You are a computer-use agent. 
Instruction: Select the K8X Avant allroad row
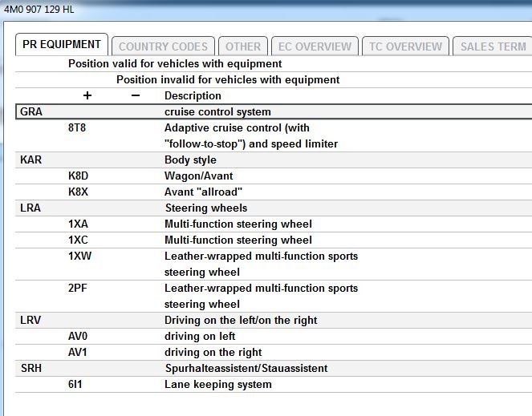(203, 192)
